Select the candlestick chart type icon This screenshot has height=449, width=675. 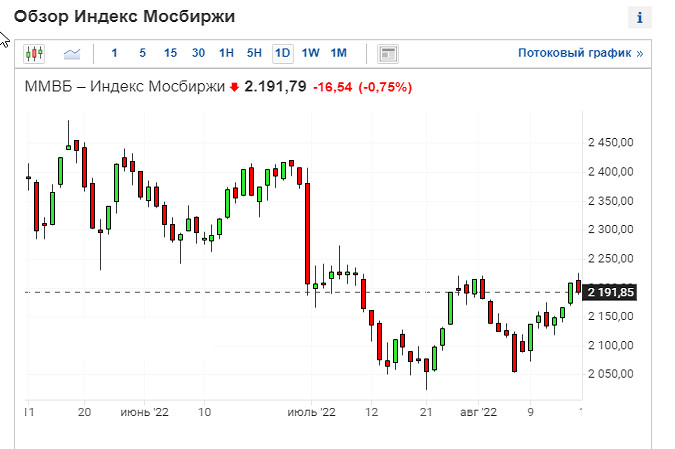point(35,53)
